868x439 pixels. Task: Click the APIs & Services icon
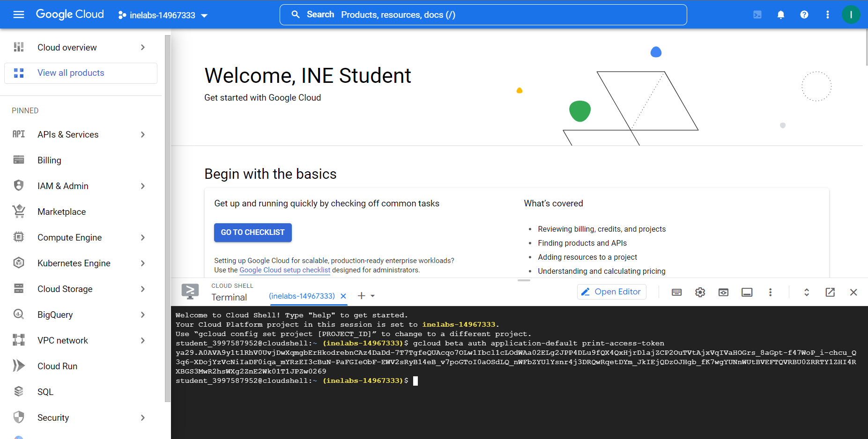click(x=19, y=134)
